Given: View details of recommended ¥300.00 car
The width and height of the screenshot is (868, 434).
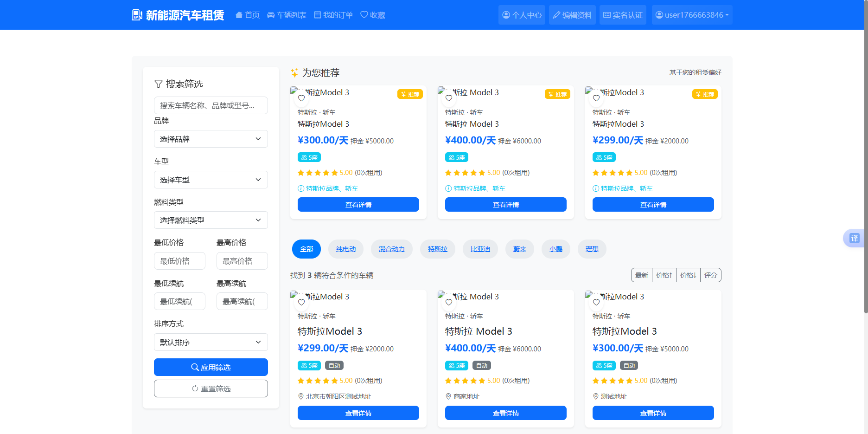Looking at the screenshot, I should [358, 205].
